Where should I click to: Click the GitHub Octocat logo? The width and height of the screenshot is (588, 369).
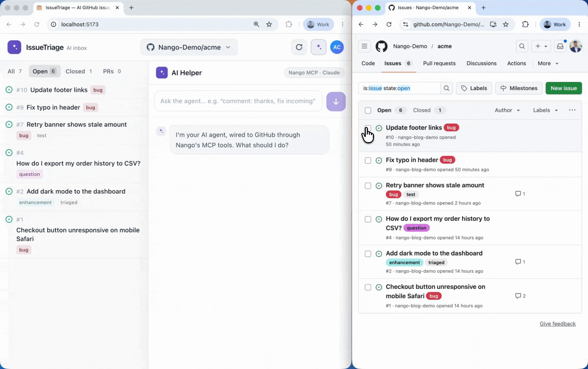(x=382, y=46)
